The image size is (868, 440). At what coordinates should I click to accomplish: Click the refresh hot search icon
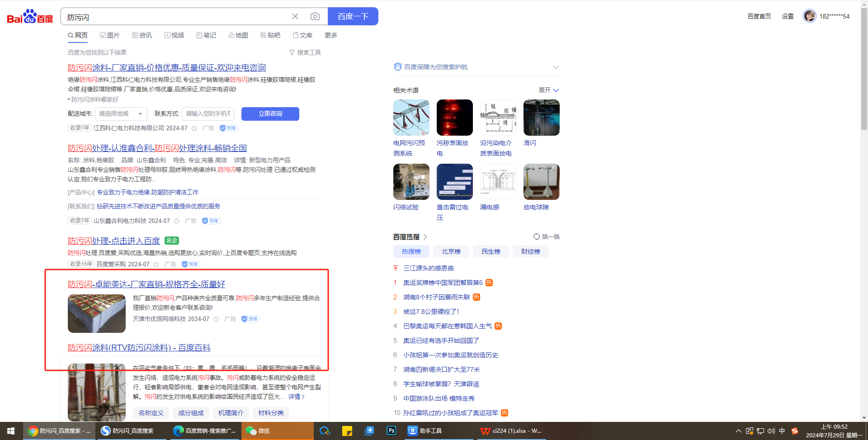click(537, 237)
